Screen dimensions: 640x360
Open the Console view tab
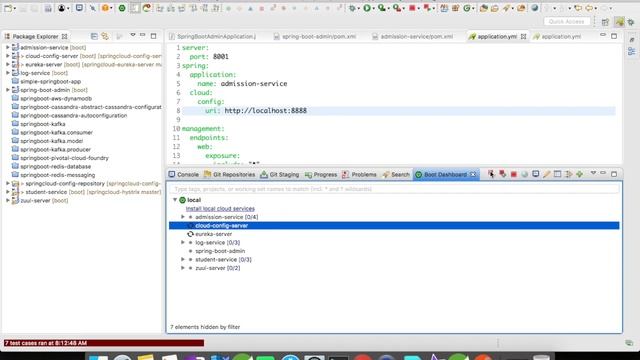[x=184, y=174]
